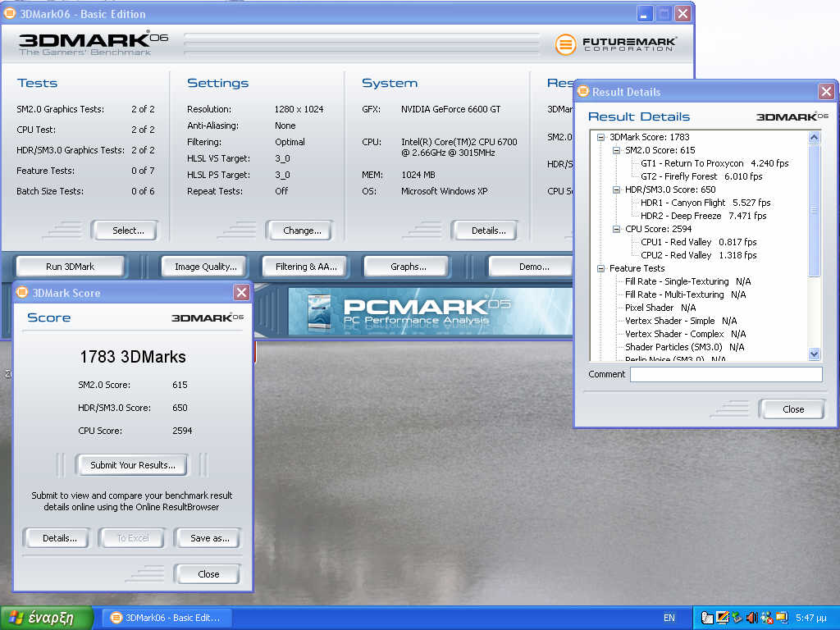Click the Result Details title bar icon
This screenshot has width=840, height=630.
583,91
